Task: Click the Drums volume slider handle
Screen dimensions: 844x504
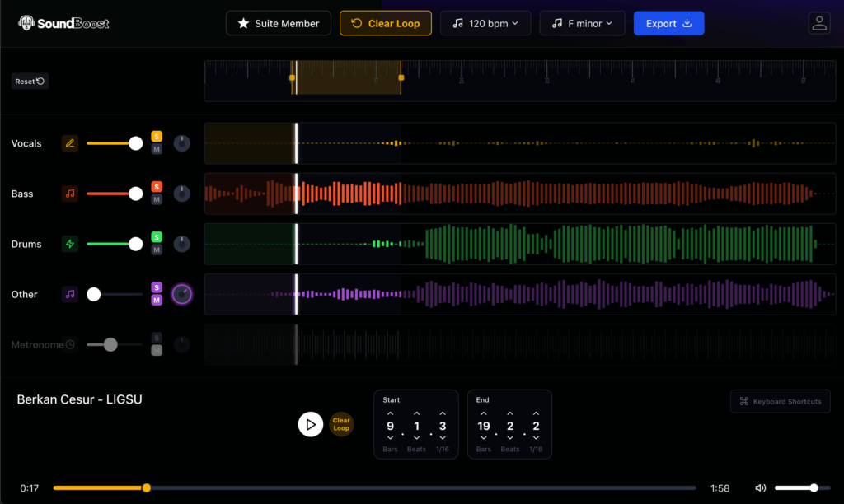Action: [x=136, y=244]
